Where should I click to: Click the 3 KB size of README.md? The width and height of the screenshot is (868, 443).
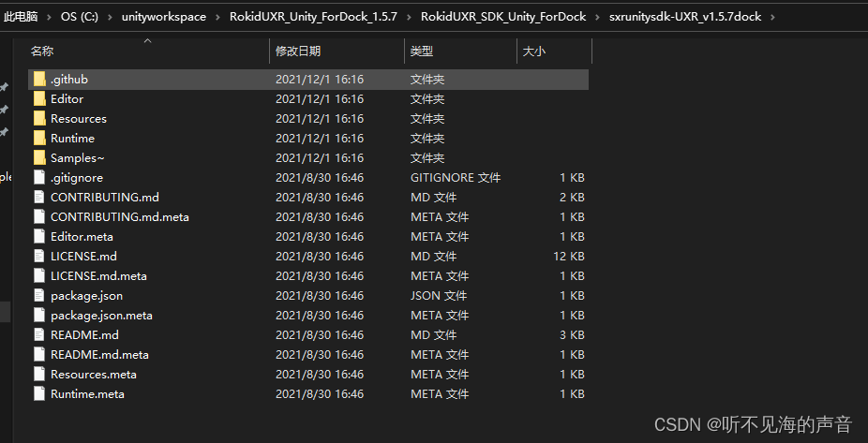tap(572, 335)
